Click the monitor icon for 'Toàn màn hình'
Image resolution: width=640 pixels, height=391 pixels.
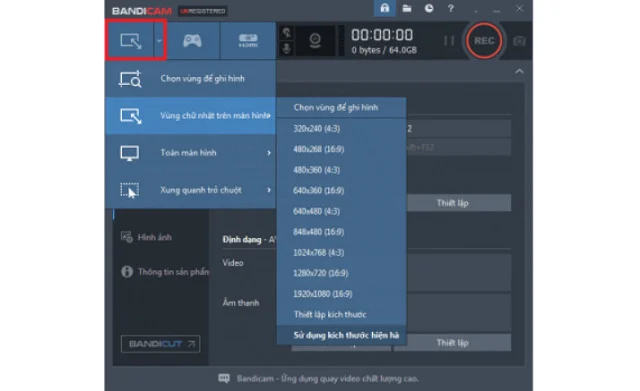[129, 153]
